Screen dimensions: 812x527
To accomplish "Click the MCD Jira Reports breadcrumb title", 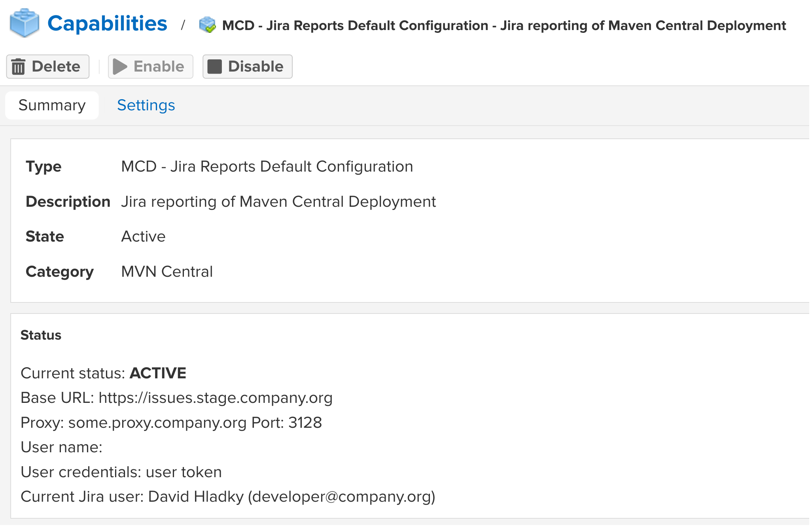I will [x=504, y=25].
